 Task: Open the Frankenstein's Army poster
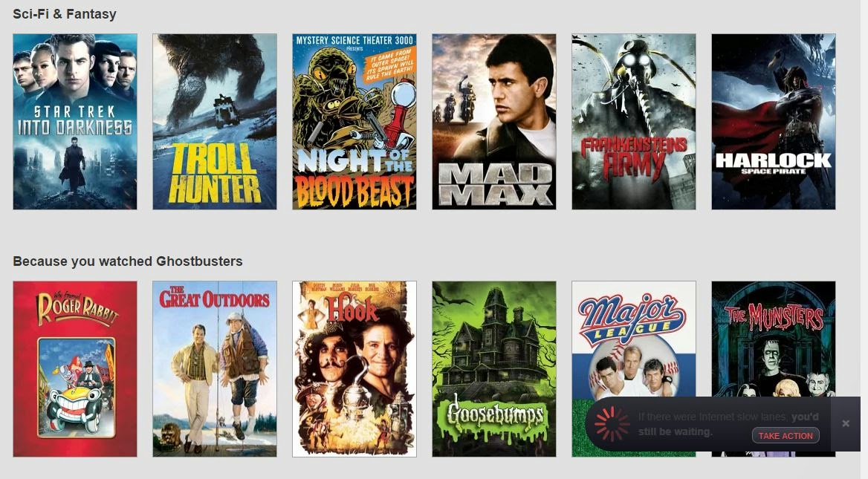(634, 122)
